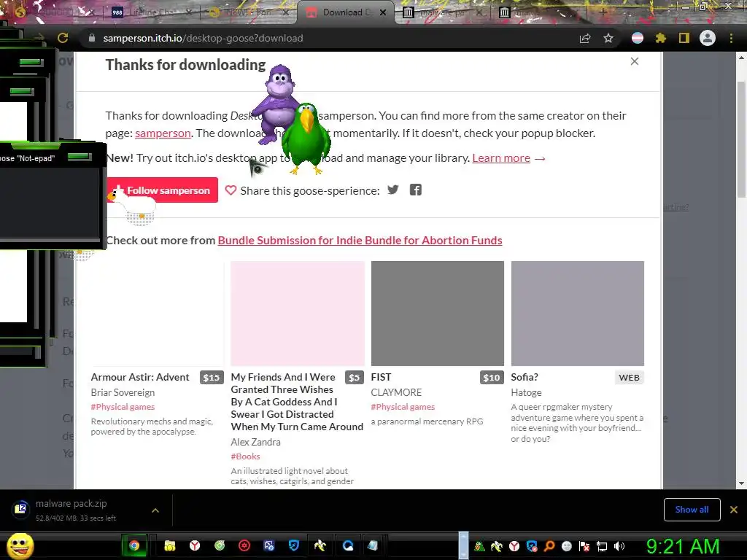The image size is (747, 560).
Task: Close the Download tab
Action: 383,12
